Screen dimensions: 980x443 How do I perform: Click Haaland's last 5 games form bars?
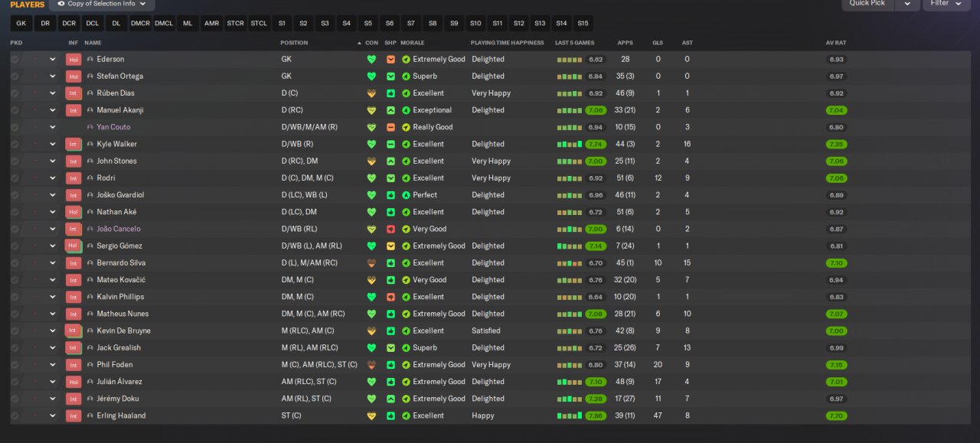(x=570, y=415)
